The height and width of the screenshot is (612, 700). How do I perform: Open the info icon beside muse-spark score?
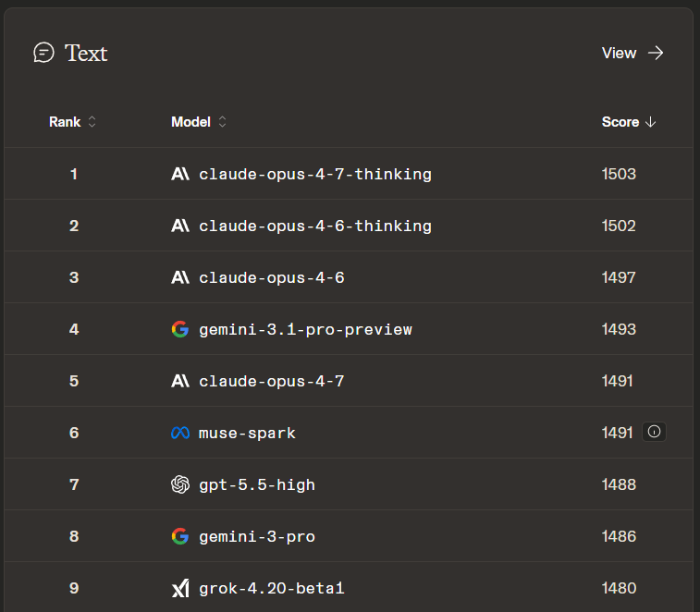(654, 432)
